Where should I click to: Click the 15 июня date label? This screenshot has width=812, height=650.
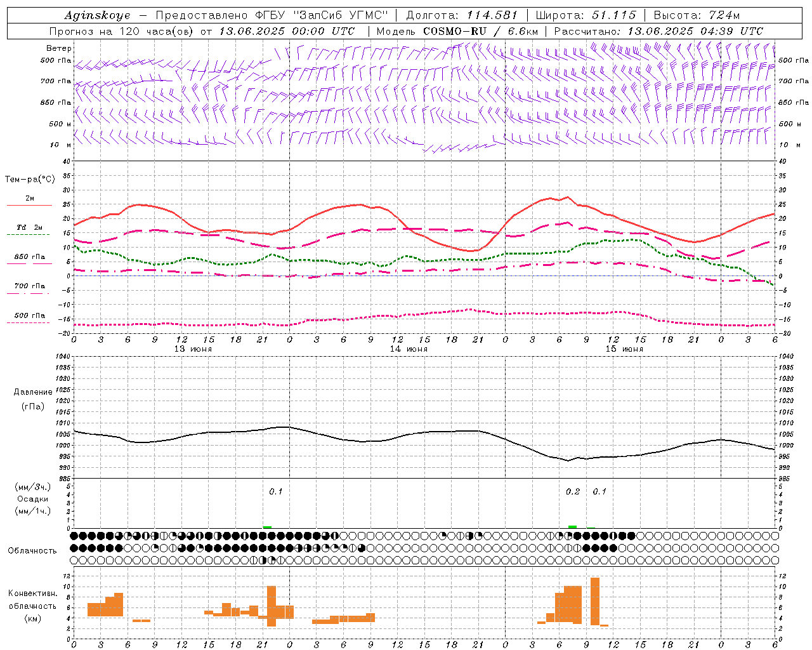(x=624, y=349)
